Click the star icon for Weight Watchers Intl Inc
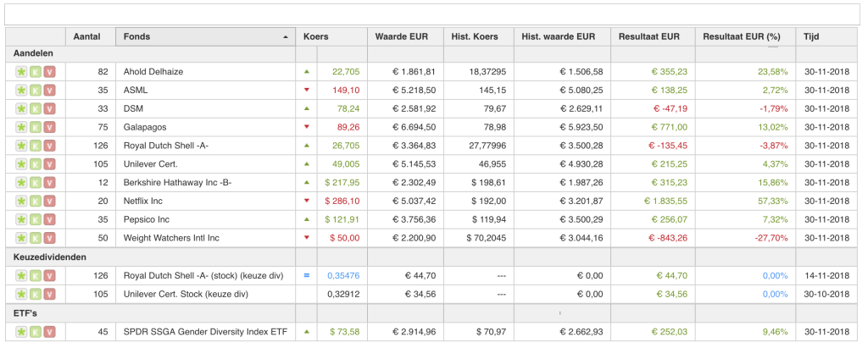The width and height of the screenshot is (868, 348). (x=21, y=239)
